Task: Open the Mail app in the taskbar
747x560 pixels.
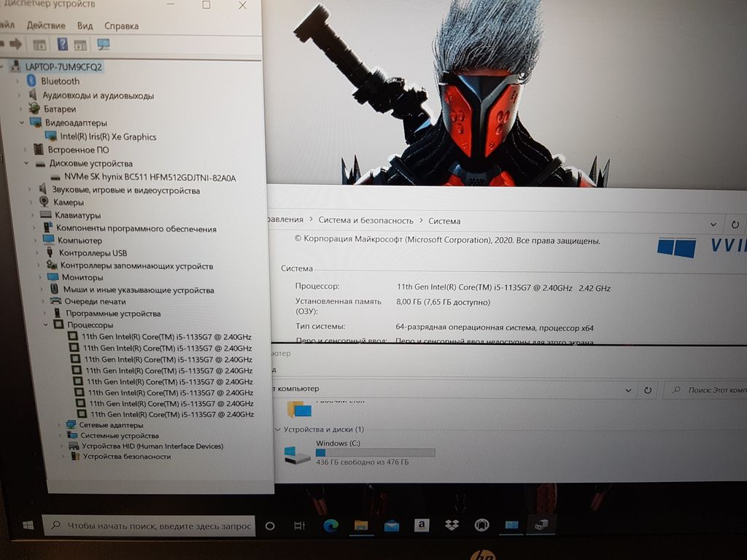Action: pyautogui.click(x=391, y=525)
